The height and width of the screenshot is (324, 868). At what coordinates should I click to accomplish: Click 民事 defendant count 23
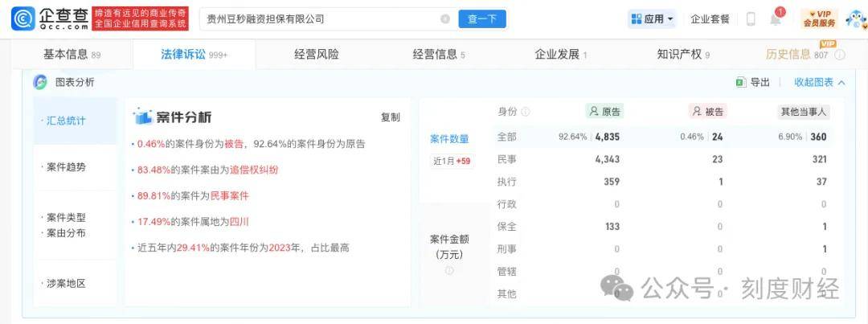(x=718, y=159)
